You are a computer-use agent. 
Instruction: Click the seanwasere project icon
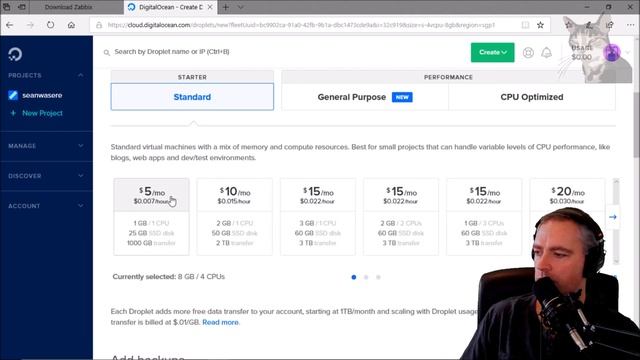click(13, 95)
